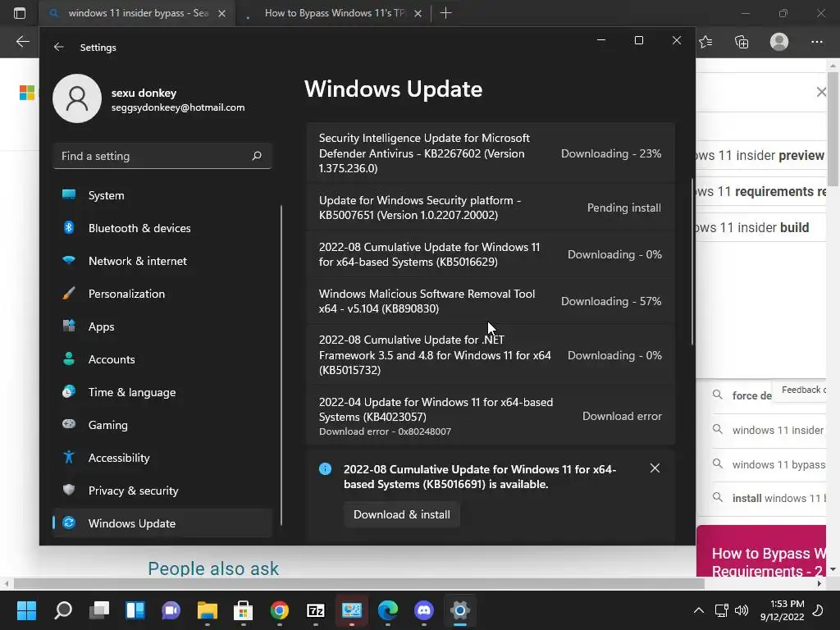Open Network & internet settings
Image resolution: width=840 pixels, height=630 pixels.
click(x=162, y=261)
